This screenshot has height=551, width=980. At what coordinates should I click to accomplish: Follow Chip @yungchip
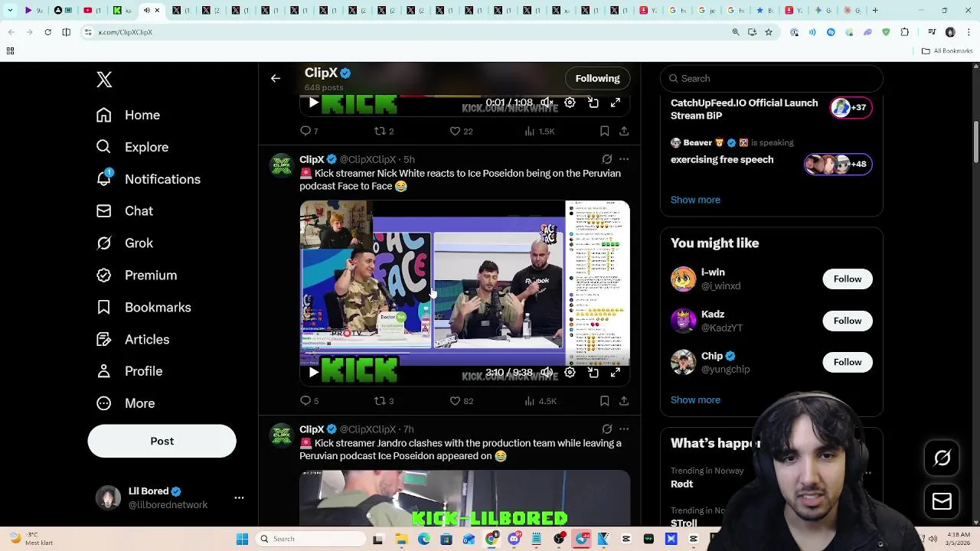tap(847, 362)
